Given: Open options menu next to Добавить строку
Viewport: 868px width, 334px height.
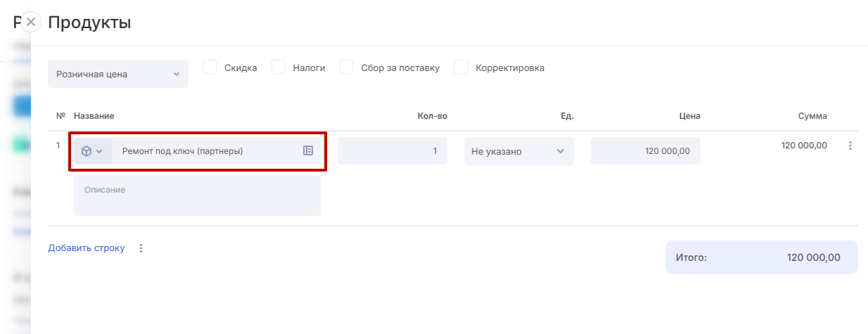Looking at the screenshot, I should coord(141,248).
